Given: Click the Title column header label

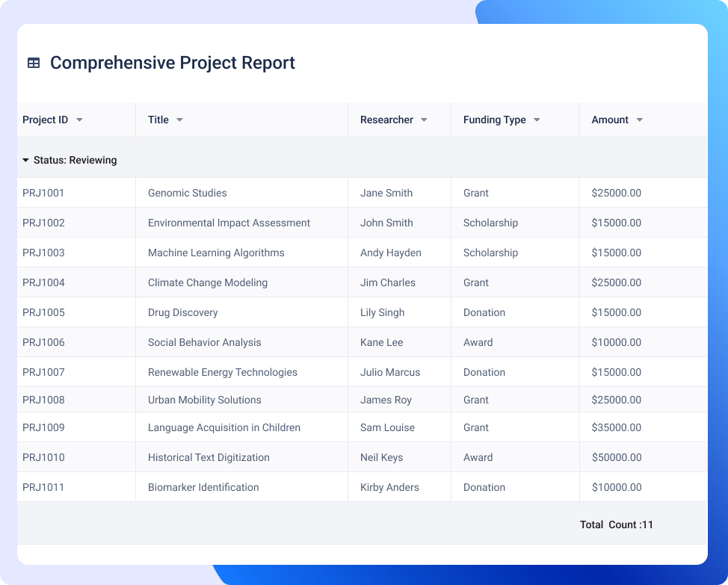Looking at the screenshot, I should tap(158, 120).
